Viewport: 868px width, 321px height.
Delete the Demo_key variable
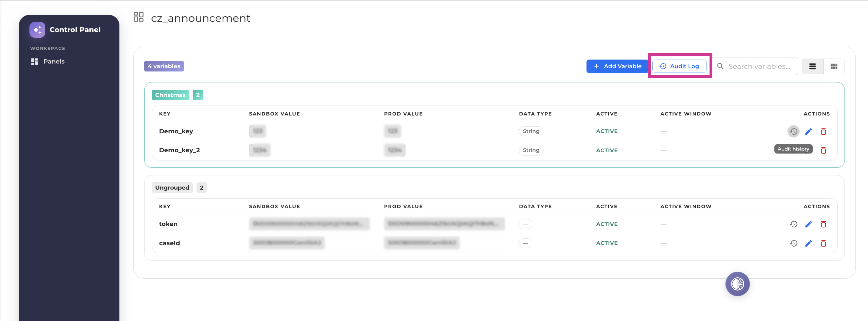point(823,131)
